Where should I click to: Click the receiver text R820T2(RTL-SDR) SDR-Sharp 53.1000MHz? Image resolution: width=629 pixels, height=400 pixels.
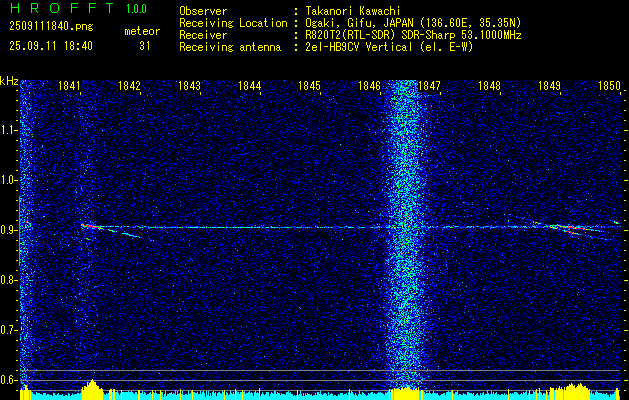coord(413,35)
